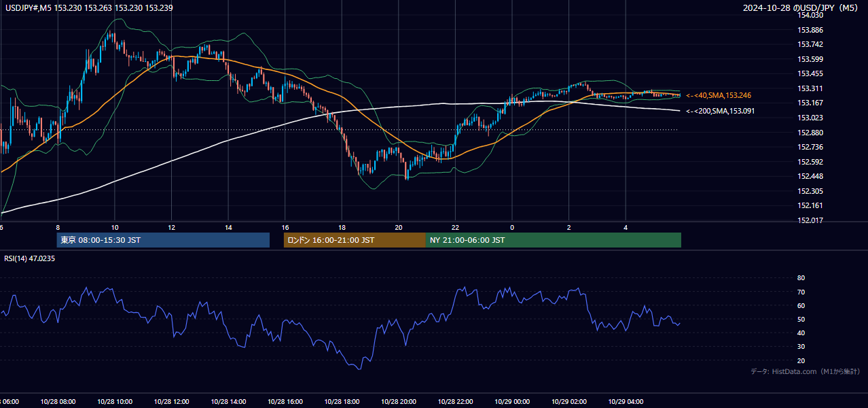Click the 10/28 14:00 time axis label
The height and width of the screenshot is (408, 868).
coord(228,402)
